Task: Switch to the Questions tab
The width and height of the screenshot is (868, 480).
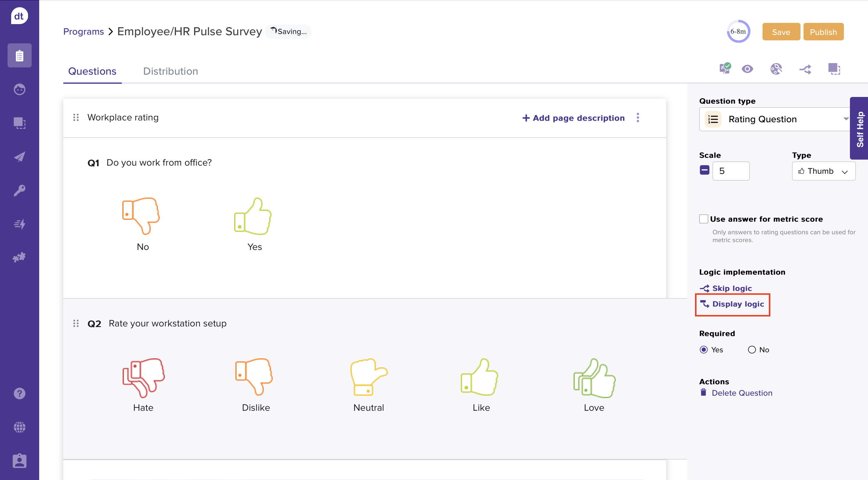Action: [92, 71]
